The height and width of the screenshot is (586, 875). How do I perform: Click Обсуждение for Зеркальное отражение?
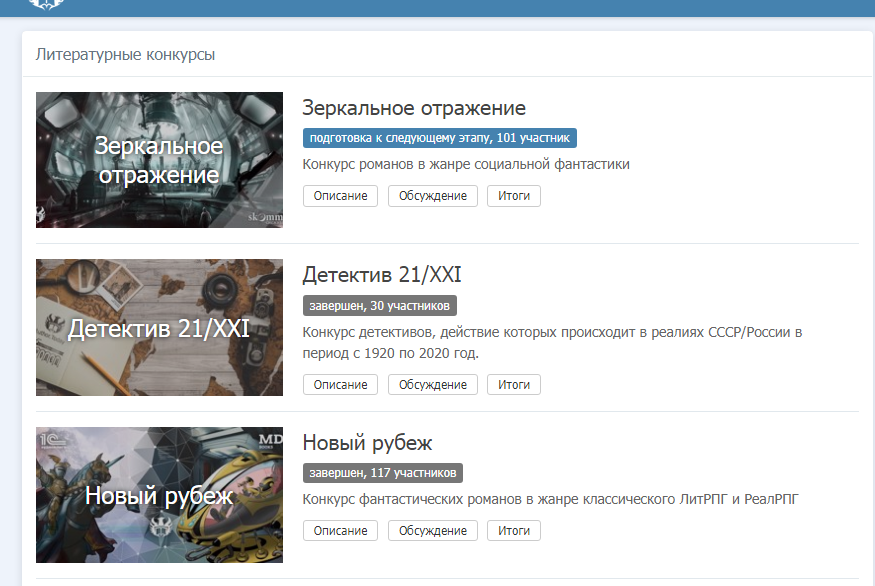tap(432, 196)
